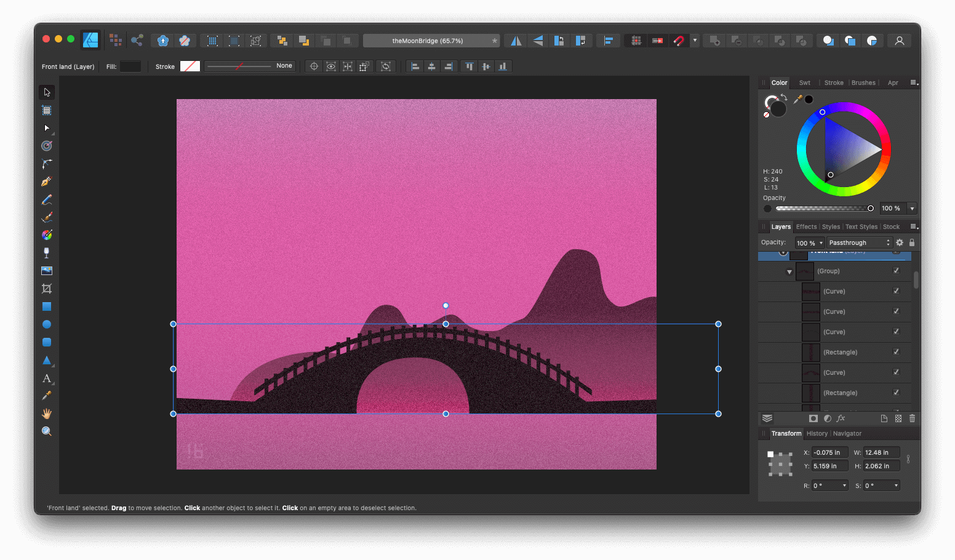Toggle visibility of the first (Curve) layer

897,291
